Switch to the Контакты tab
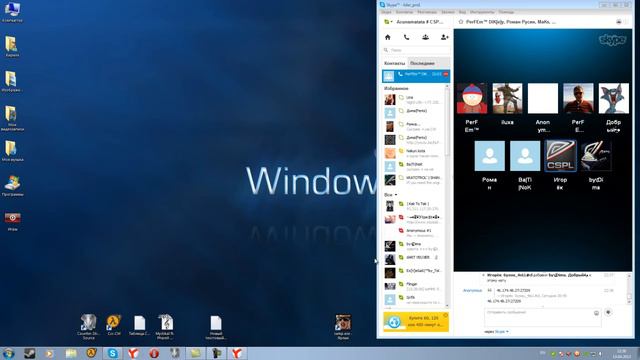 pyautogui.click(x=395, y=63)
